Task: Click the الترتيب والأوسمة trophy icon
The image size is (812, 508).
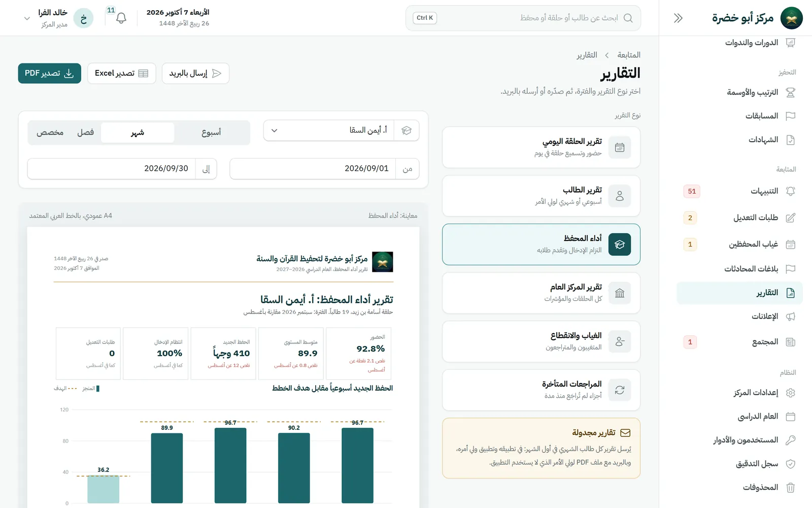Action: pos(790,92)
